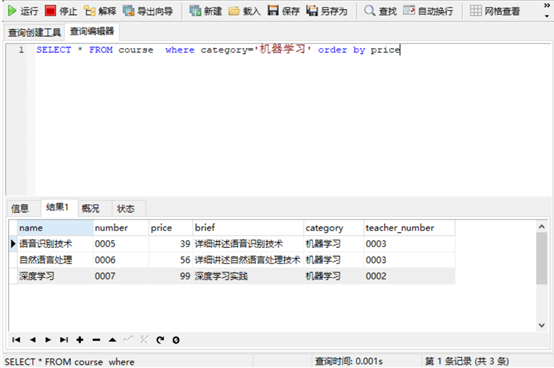Jump to last record button

click(x=64, y=340)
